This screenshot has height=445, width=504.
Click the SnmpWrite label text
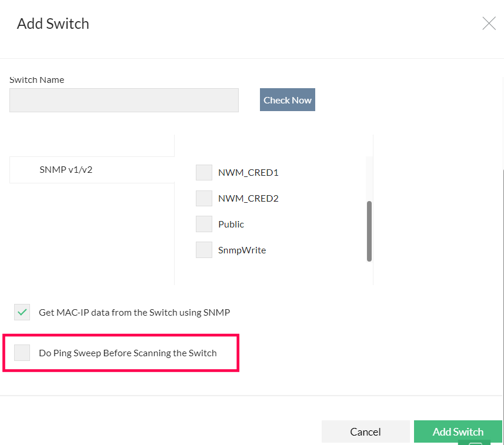tap(242, 250)
